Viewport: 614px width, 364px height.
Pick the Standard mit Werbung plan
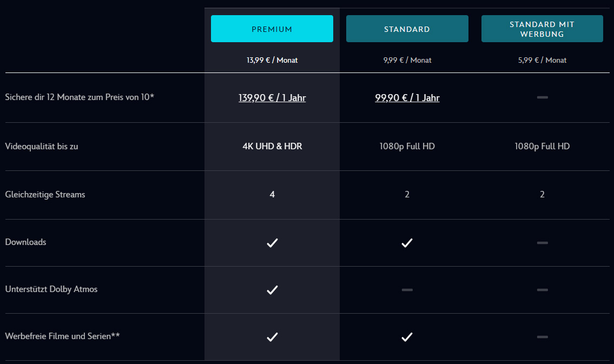point(542,29)
